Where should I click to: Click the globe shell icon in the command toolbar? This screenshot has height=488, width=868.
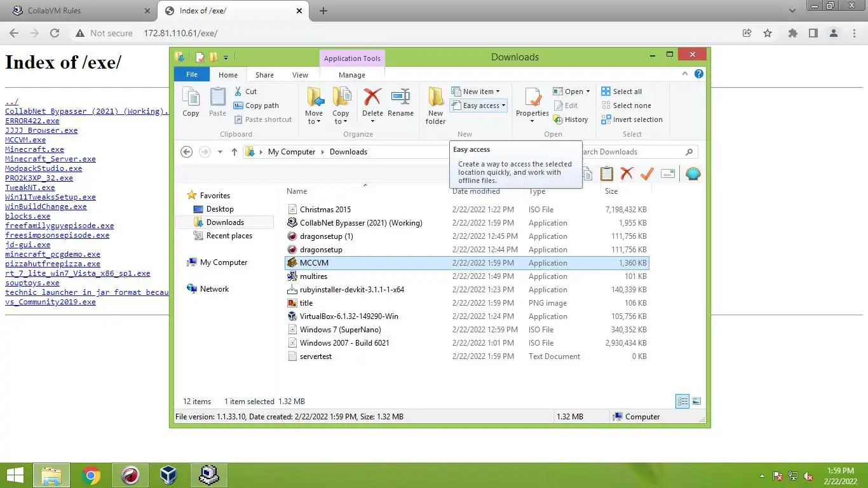pos(693,173)
